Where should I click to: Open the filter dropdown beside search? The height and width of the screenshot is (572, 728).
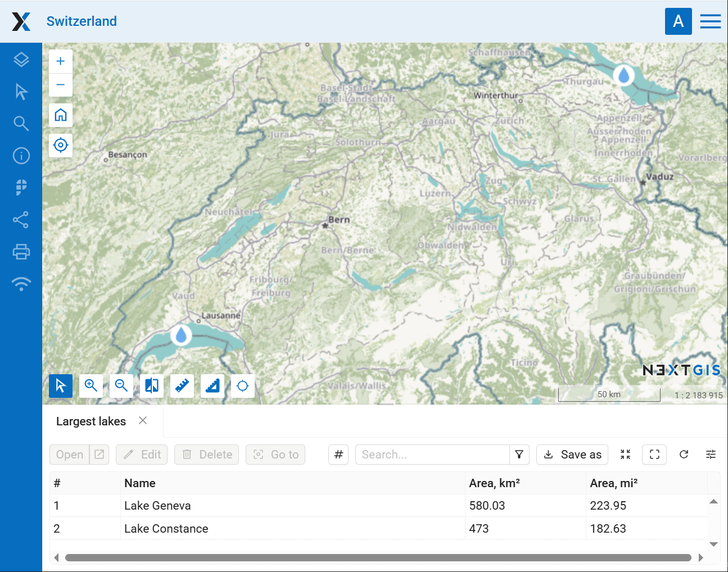coord(519,455)
